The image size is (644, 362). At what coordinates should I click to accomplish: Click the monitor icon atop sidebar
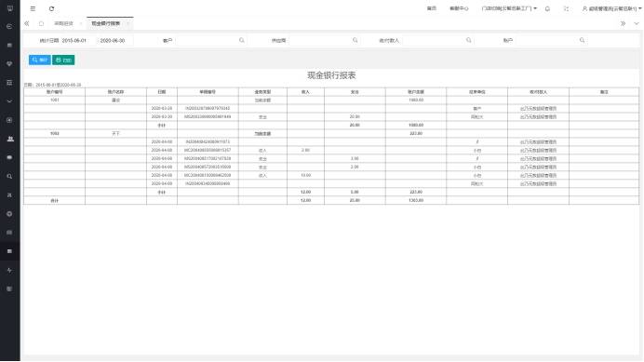(10, 8)
